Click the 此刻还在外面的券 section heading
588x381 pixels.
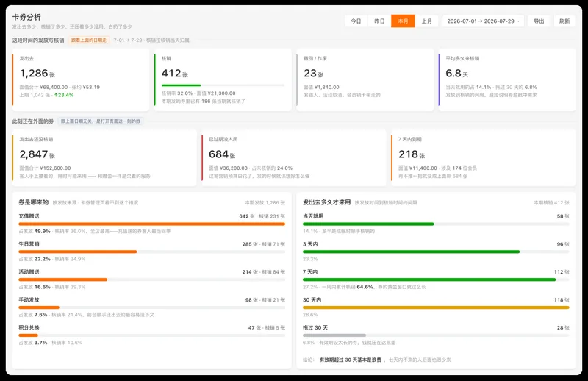coord(32,121)
